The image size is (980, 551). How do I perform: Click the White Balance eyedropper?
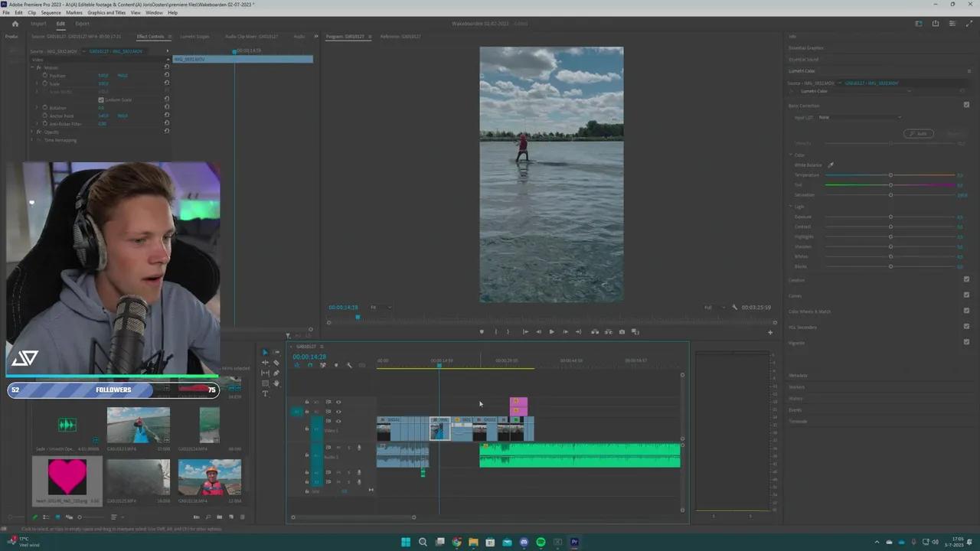coord(831,165)
